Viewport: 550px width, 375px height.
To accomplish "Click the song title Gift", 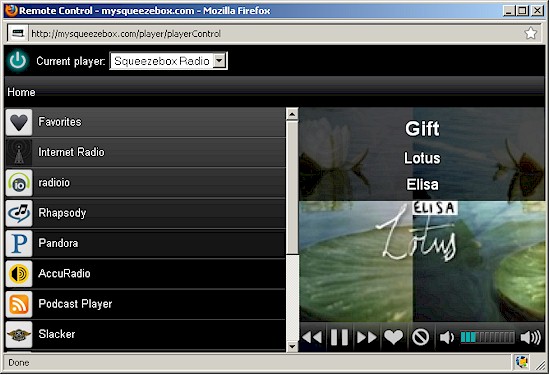I will pos(422,129).
